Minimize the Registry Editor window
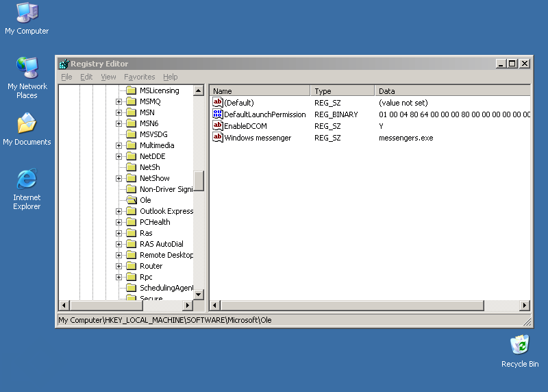Image resolution: width=548 pixels, height=392 pixels. click(x=501, y=64)
